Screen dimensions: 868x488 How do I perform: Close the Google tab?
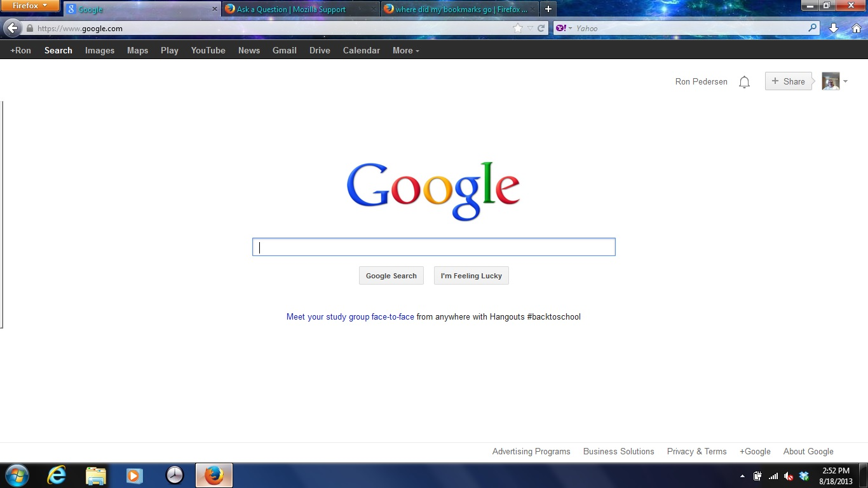click(x=215, y=9)
